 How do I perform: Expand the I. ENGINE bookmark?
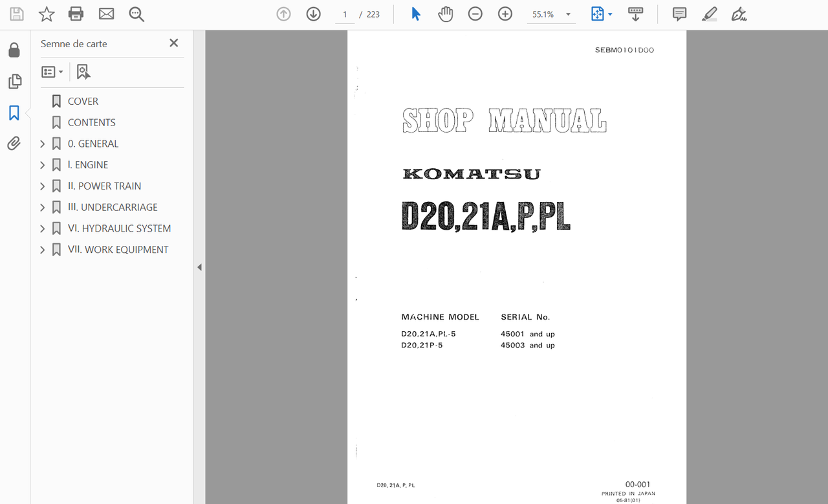click(43, 165)
